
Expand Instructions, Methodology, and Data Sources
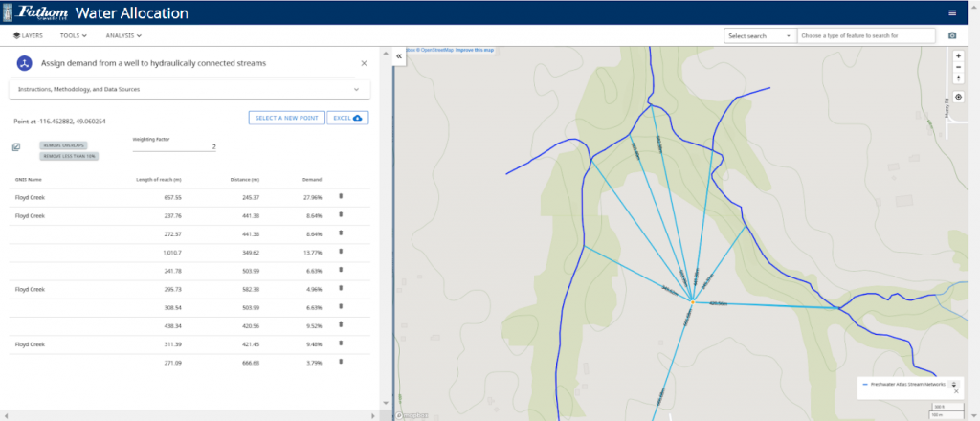[189, 89]
